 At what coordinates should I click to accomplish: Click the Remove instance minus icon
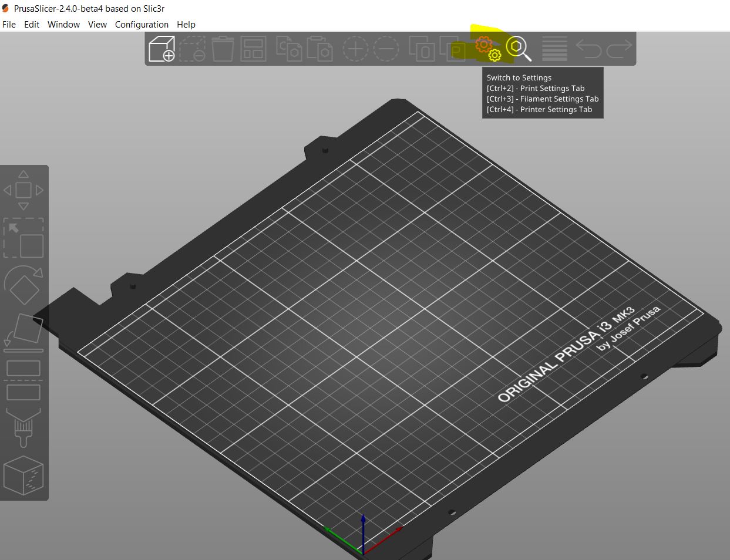click(386, 49)
